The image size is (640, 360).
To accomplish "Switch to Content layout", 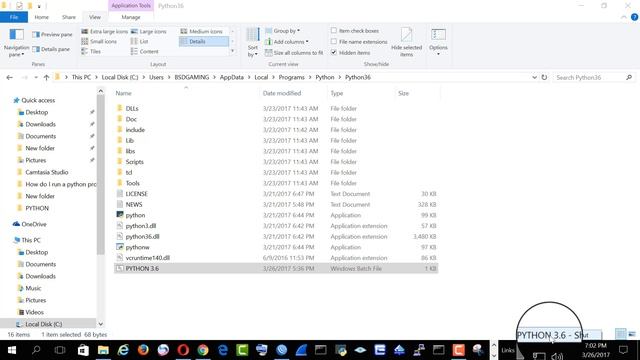I will coord(144,51).
